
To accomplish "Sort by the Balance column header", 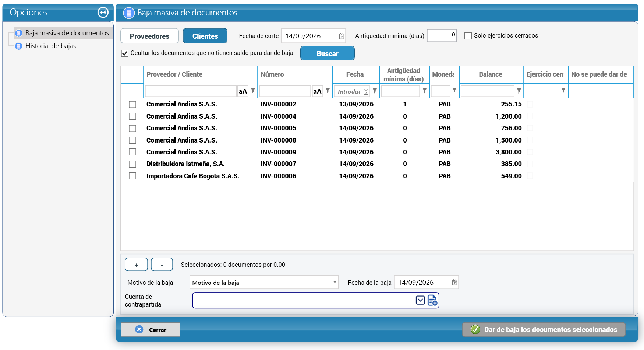I will pyautogui.click(x=491, y=74).
